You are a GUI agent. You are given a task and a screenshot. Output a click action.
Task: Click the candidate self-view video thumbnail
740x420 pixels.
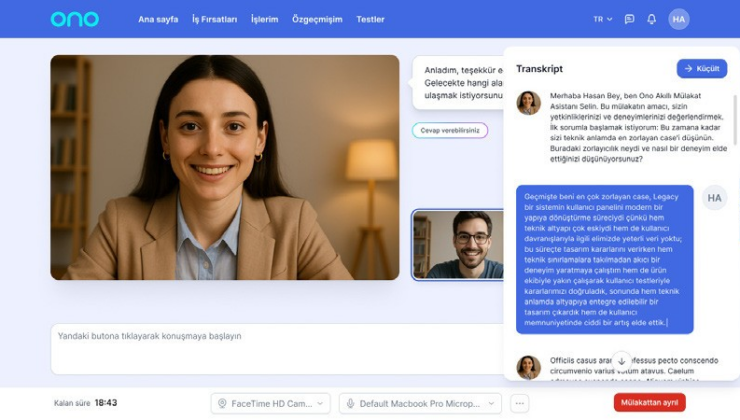click(x=457, y=245)
